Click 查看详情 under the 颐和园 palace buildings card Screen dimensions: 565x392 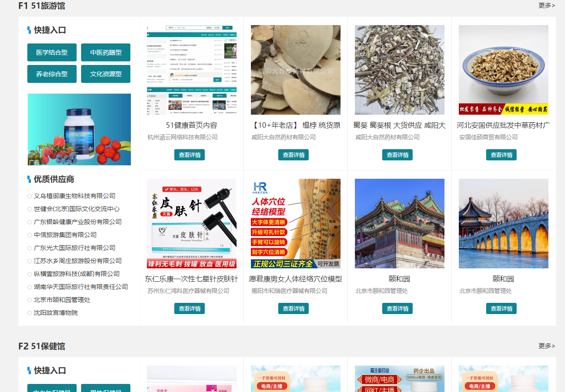tap(397, 309)
